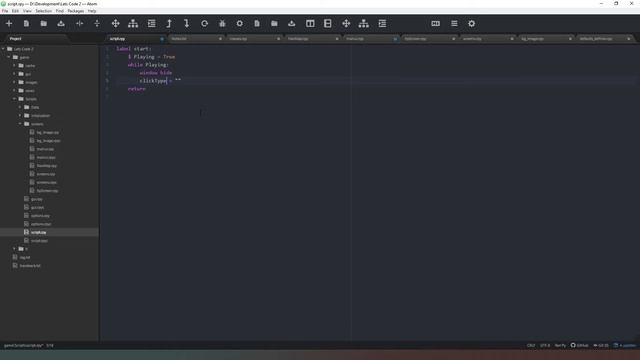Screen dimensions: 640x360
Task: Click the file icon beside the plus icon
Action: click(x=26, y=24)
